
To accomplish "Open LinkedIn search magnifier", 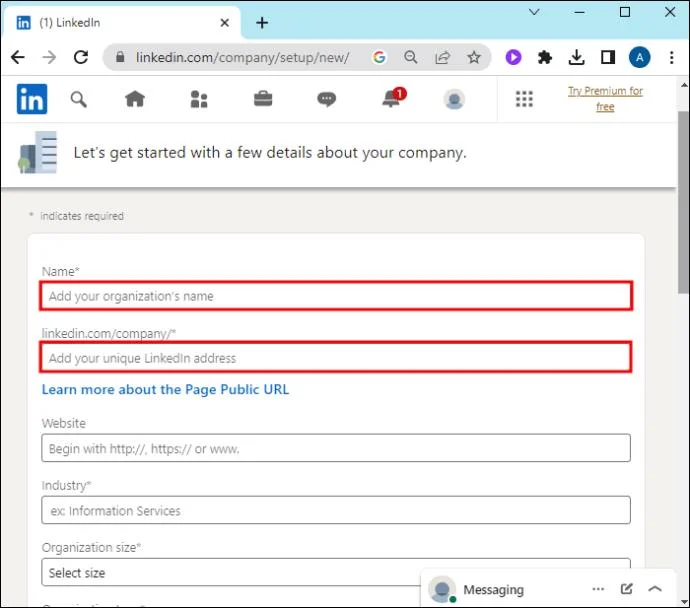I will click(79, 99).
